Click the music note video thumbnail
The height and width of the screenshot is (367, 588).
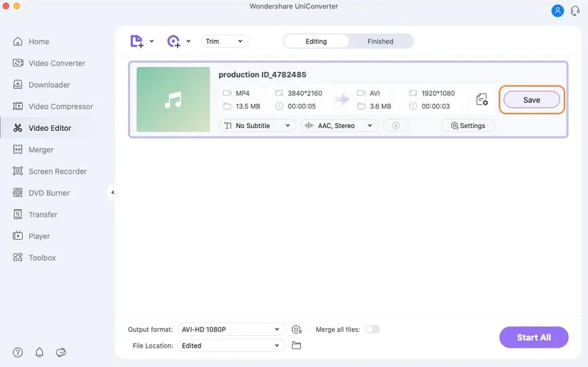click(173, 100)
